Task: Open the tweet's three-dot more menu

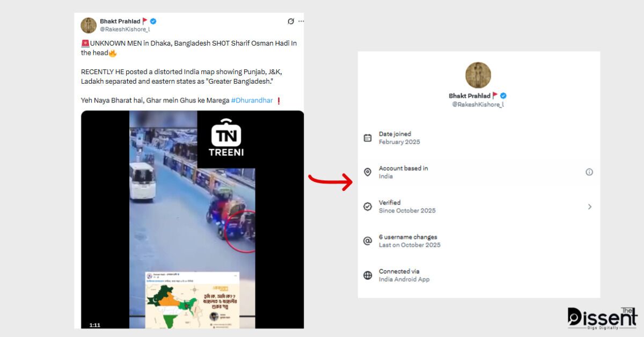Action: [301, 21]
